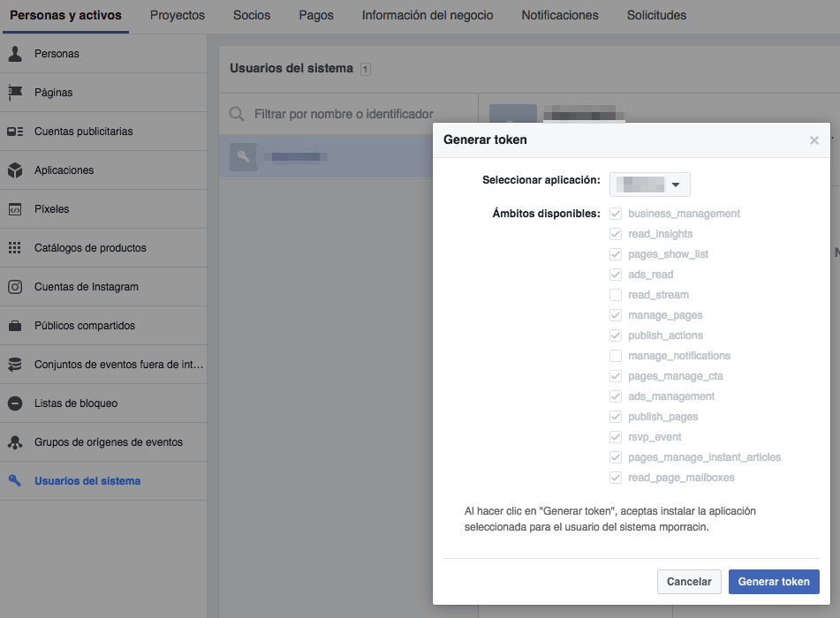Image resolution: width=840 pixels, height=618 pixels.
Task: Open the Seleccionar aplicación dropdown
Action: (x=649, y=184)
